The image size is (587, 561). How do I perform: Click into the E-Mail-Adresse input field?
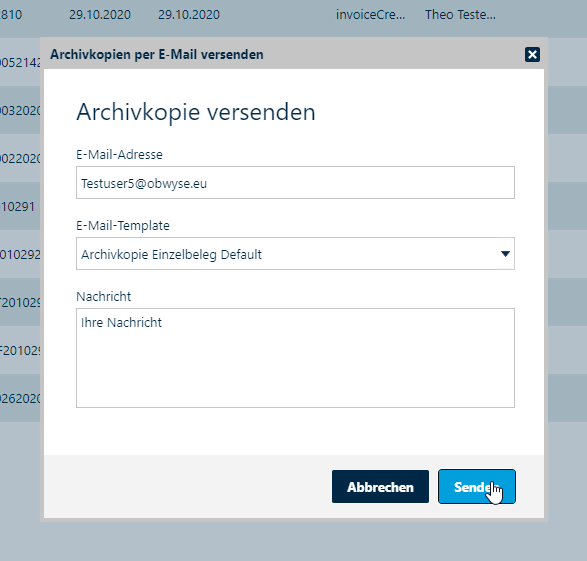pos(295,183)
